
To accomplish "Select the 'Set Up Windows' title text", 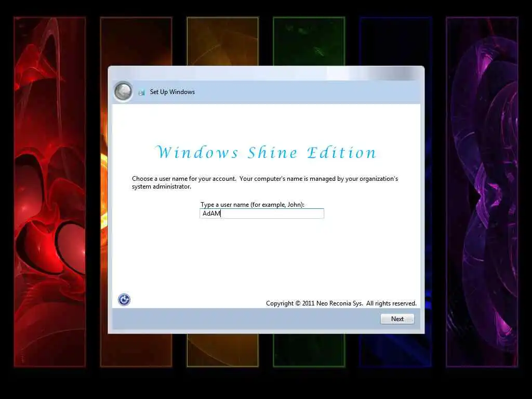I will (172, 92).
